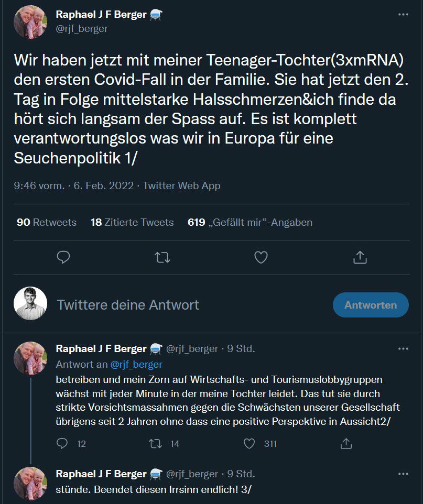Click reply icon showing 12 replies
423x504 pixels.
[x=63, y=444]
